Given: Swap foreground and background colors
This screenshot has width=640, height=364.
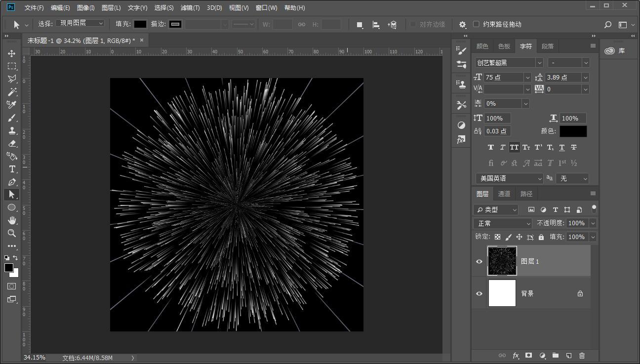Looking at the screenshot, I should pos(15,258).
